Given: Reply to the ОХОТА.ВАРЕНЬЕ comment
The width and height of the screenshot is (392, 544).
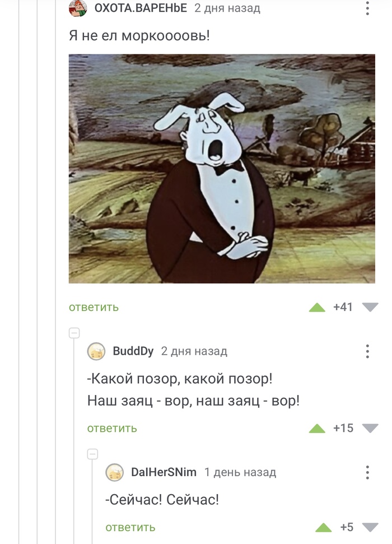Looking at the screenshot, I should coord(94,308).
